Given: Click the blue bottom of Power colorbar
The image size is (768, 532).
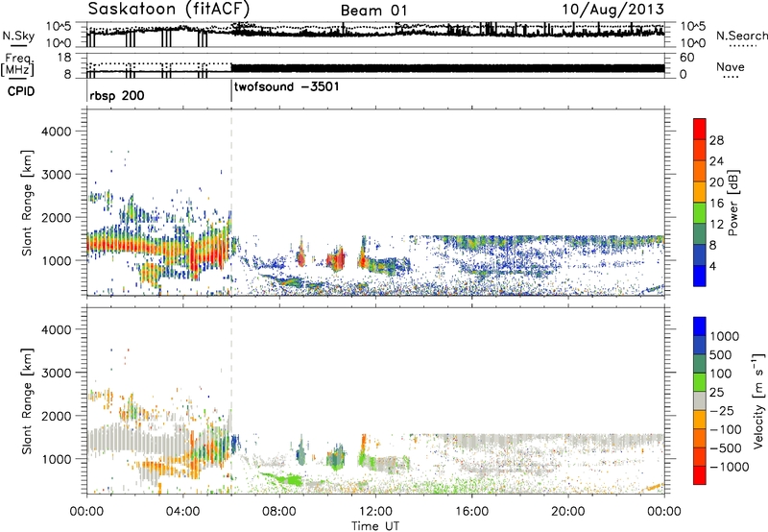Looking at the screenshot, I should pyautogui.click(x=700, y=278).
